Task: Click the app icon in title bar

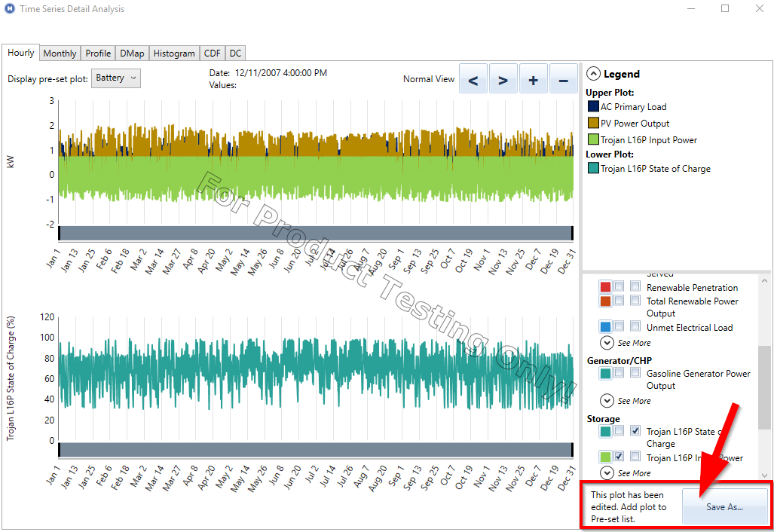Action: point(10,9)
